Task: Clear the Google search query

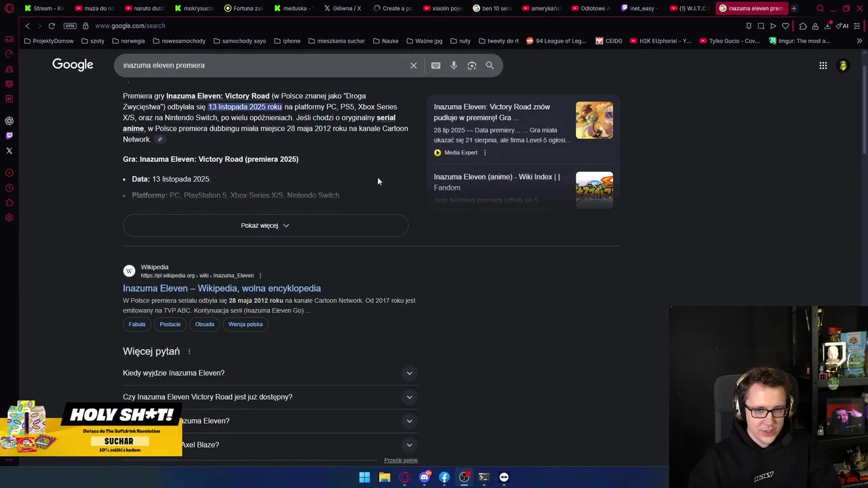Action: coord(414,65)
